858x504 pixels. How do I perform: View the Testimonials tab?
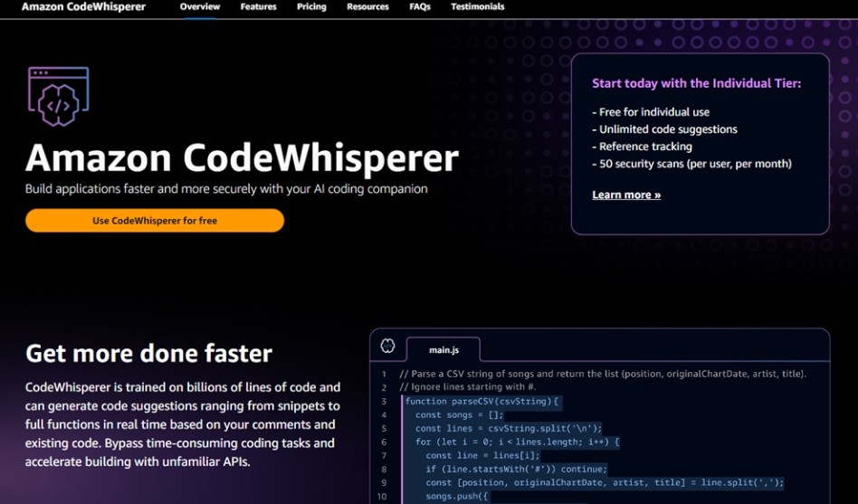478,7
